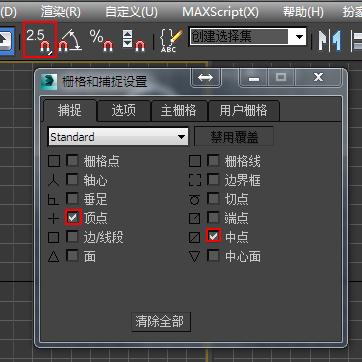The height and width of the screenshot is (362, 362).
Task: Toggle the angle snap tool
Action: tap(70, 41)
